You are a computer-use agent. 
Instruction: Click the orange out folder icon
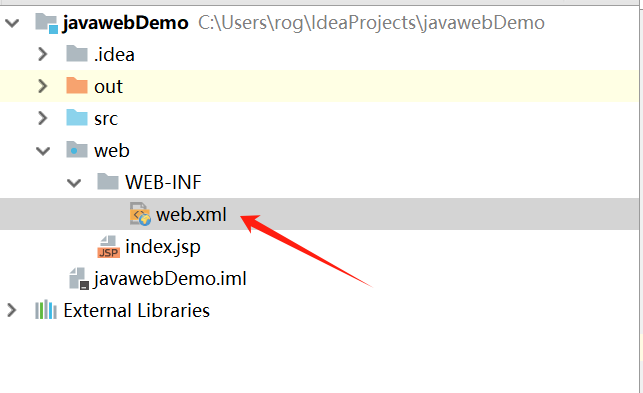[77, 85]
